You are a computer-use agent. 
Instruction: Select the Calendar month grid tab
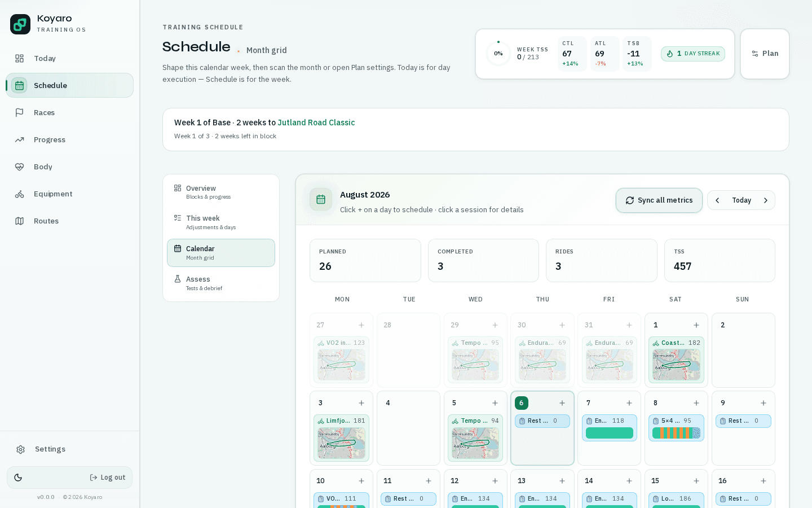pyautogui.click(x=221, y=252)
